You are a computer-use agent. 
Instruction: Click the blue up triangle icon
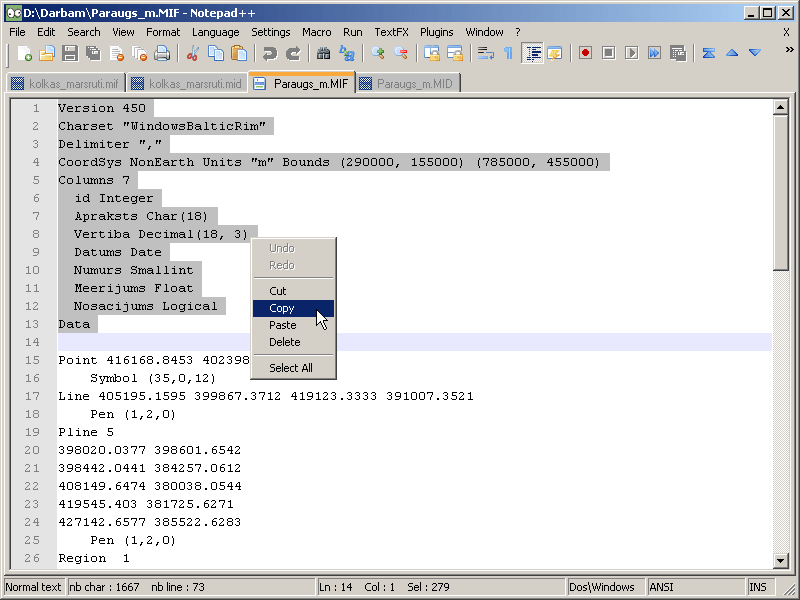732,53
